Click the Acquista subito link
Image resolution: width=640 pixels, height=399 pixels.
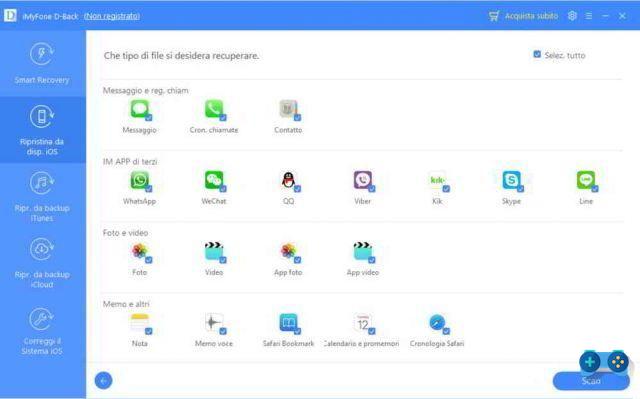[x=531, y=16]
